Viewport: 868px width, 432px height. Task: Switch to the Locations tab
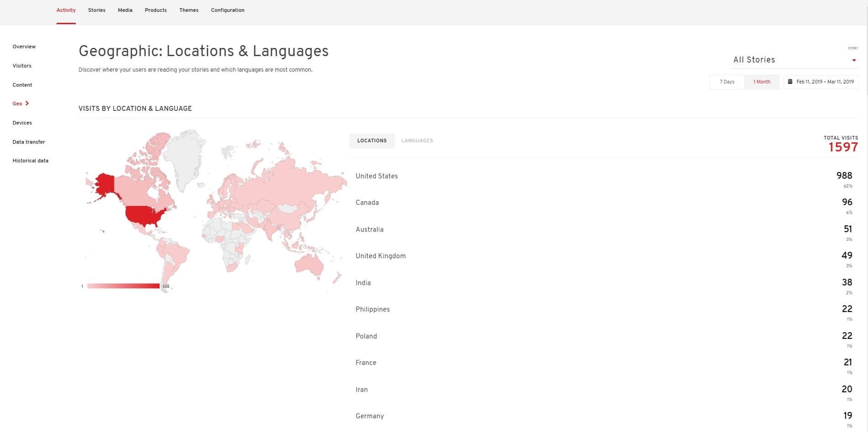point(372,141)
